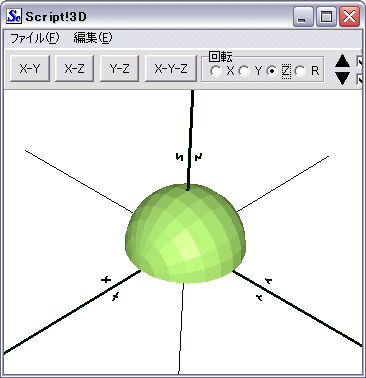Select the Z rotation radio button
Screen dimensions: 366x378
[x=272, y=71]
